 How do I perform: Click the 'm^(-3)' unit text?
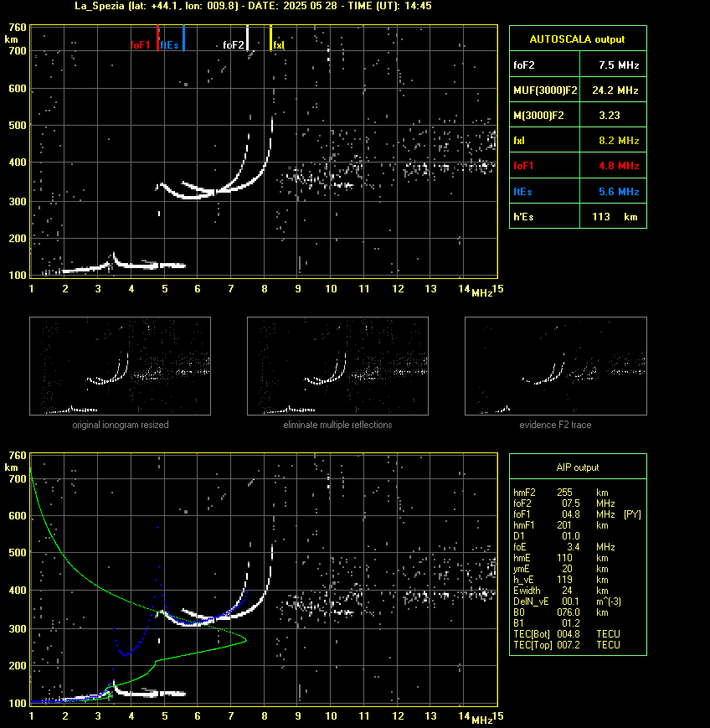coord(609,602)
